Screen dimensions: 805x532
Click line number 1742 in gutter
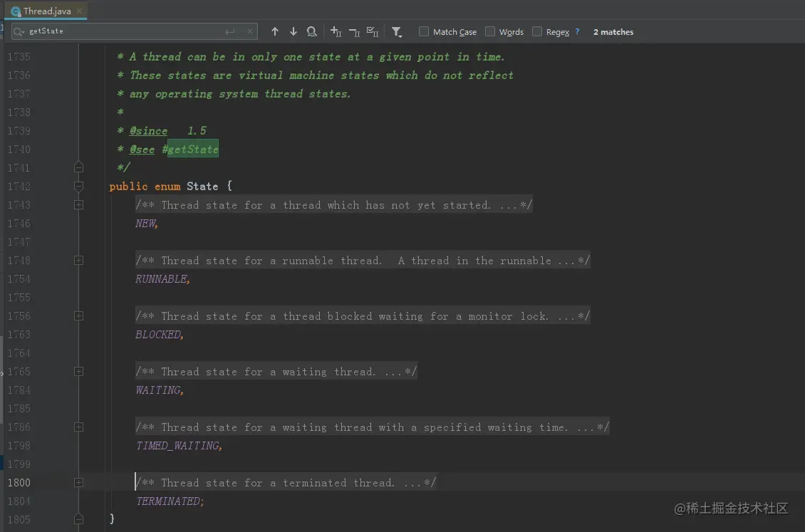coord(19,186)
